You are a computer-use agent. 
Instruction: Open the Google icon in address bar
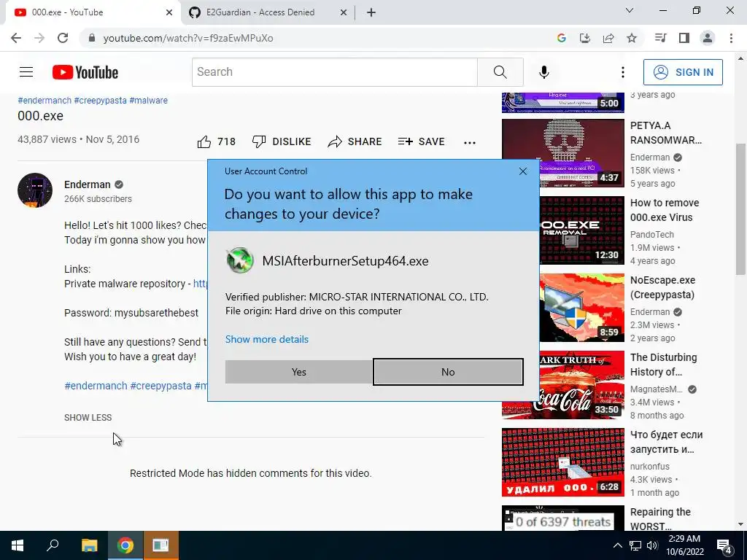pos(562,38)
